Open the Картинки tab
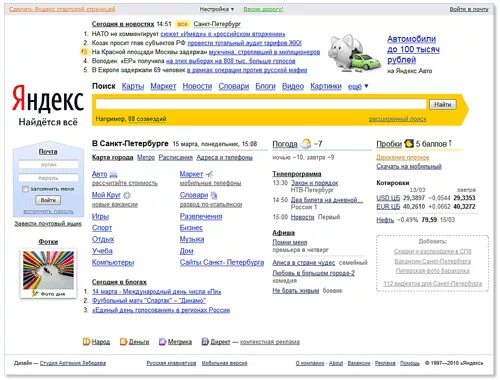The height and width of the screenshot is (380, 500). pyautogui.click(x=326, y=86)
